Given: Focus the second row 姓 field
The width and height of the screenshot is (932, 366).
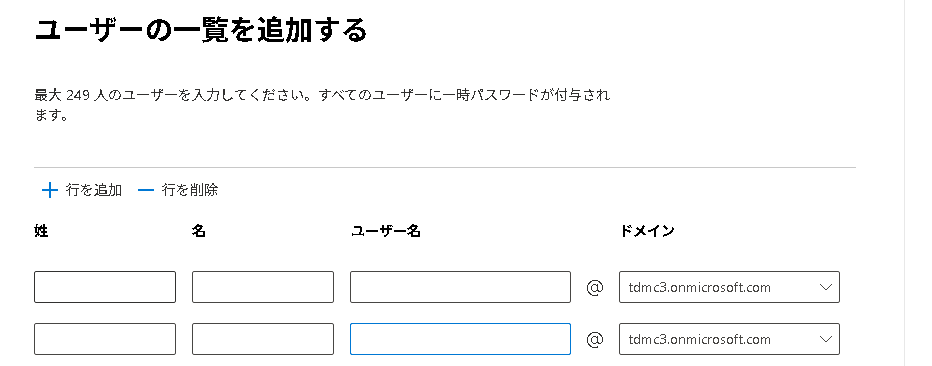Looking at the screenshot, I should 105,339.
